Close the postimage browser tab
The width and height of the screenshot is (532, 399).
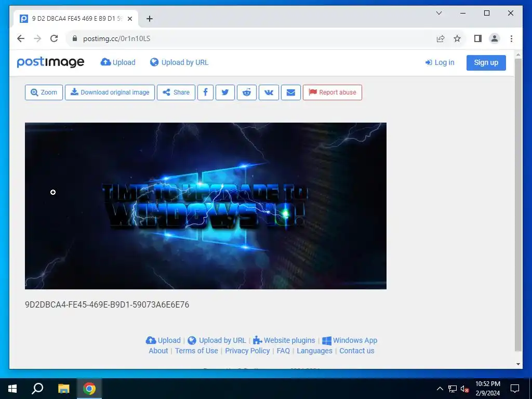(x=129, y=19)
